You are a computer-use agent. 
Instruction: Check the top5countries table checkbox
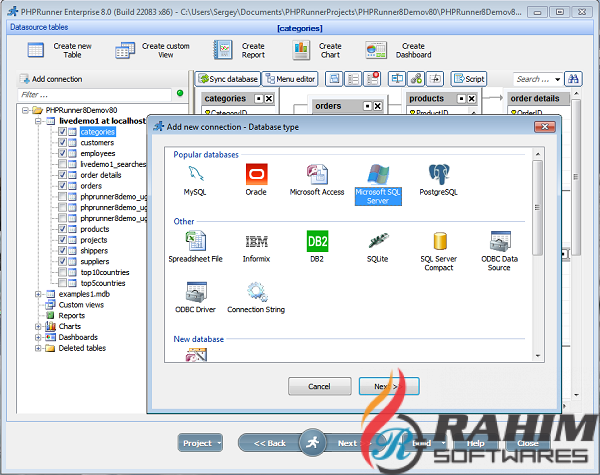point(62,283)
